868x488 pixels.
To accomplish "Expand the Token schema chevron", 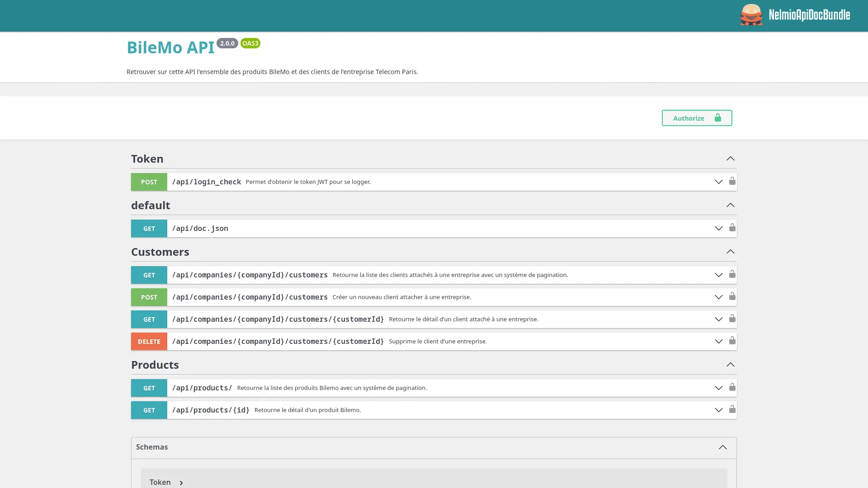I will [181, 483].
